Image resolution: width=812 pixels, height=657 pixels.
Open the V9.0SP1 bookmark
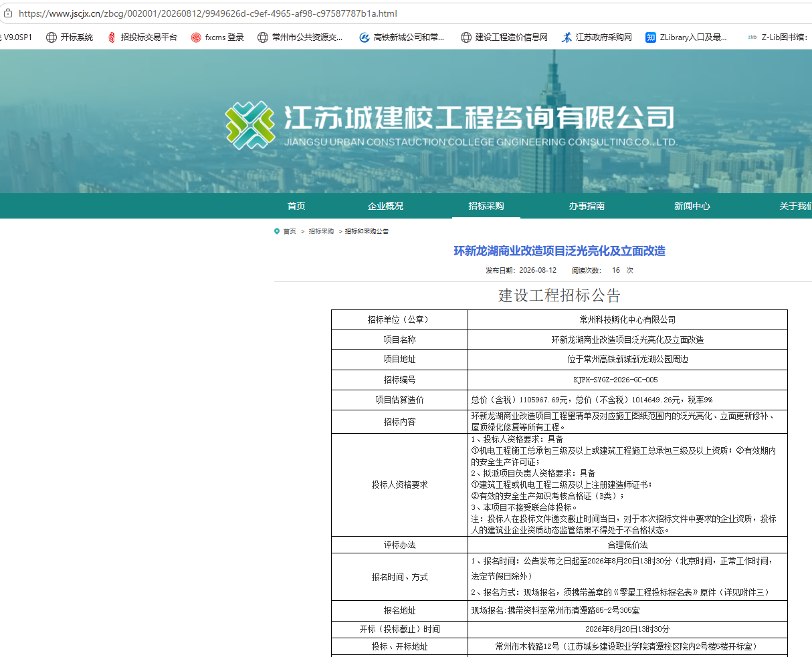tap(16, 37)
